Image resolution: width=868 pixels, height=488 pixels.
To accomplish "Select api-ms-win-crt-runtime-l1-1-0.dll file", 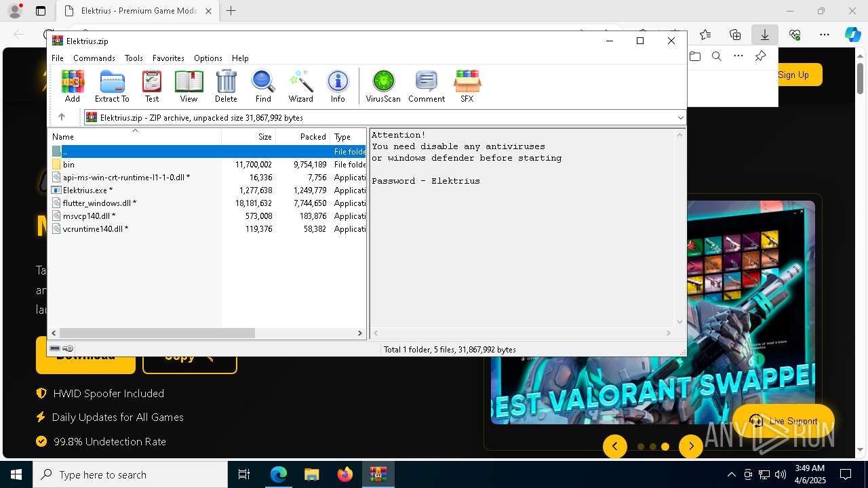I will pyautogui.click(x=207, y=178).
